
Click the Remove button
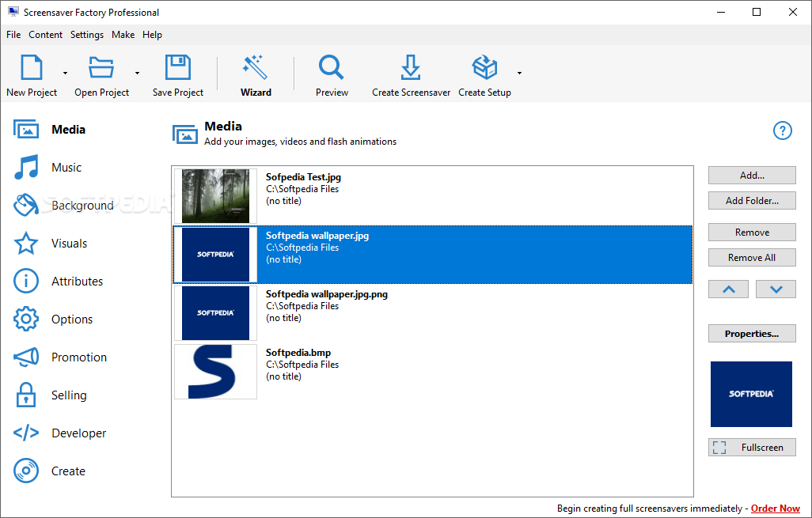(x=752, y=233)
